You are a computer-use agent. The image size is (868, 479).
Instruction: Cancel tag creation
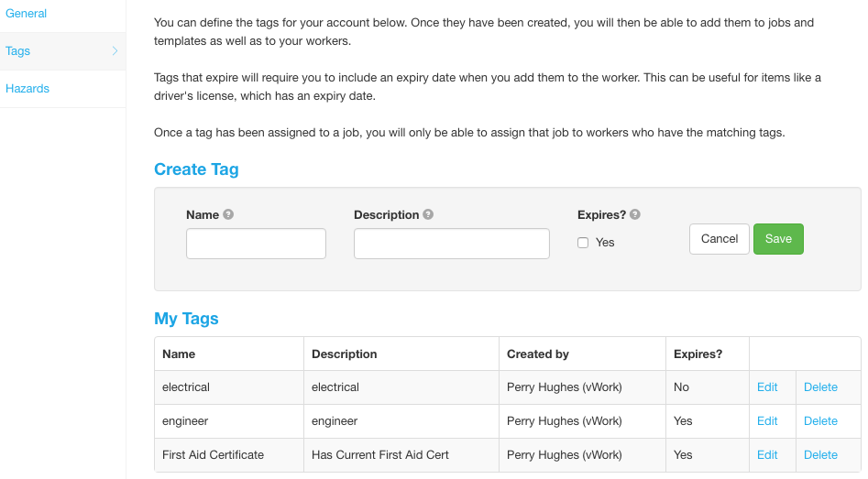pos(720,239)
